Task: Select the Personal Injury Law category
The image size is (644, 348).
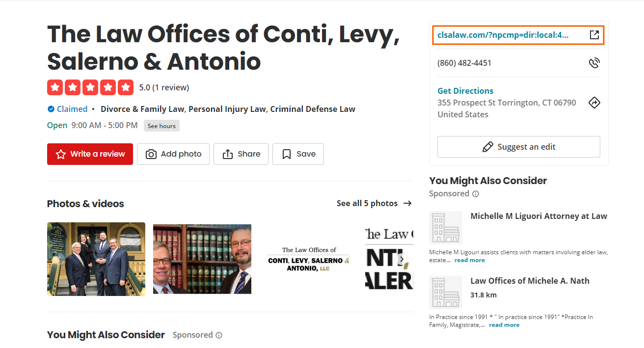Action: click(x=226, y=108)
